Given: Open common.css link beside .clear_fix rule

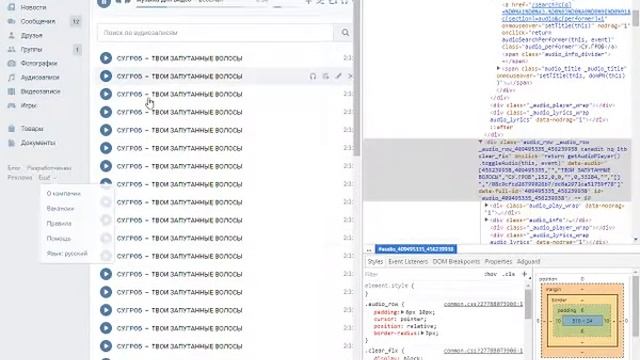Looking at the screenshot, I should 483,351.
